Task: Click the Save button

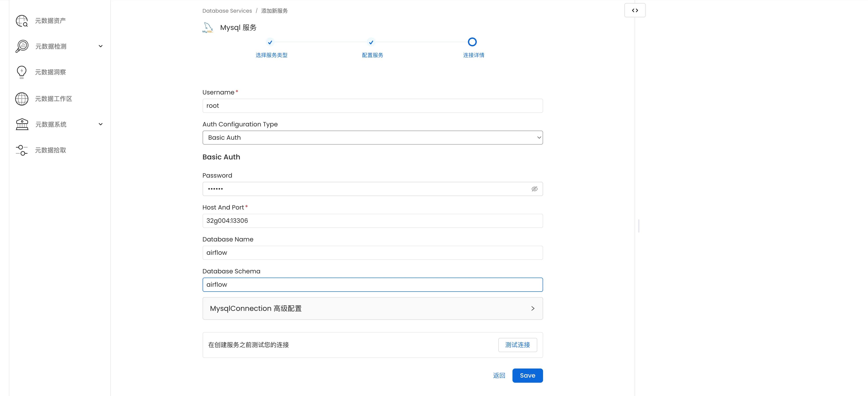Action: click(527, 375)
